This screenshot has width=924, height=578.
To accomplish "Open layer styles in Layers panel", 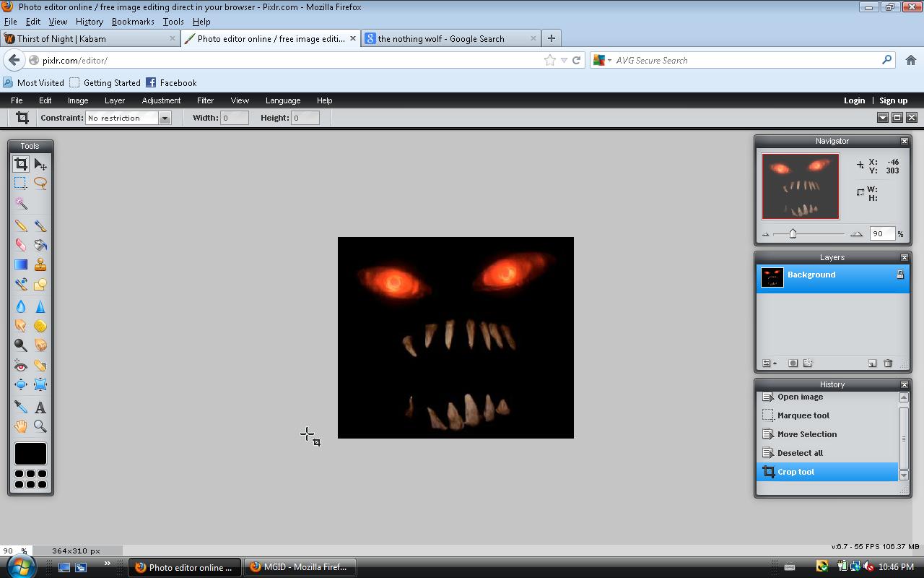I will tap(807, 363).
